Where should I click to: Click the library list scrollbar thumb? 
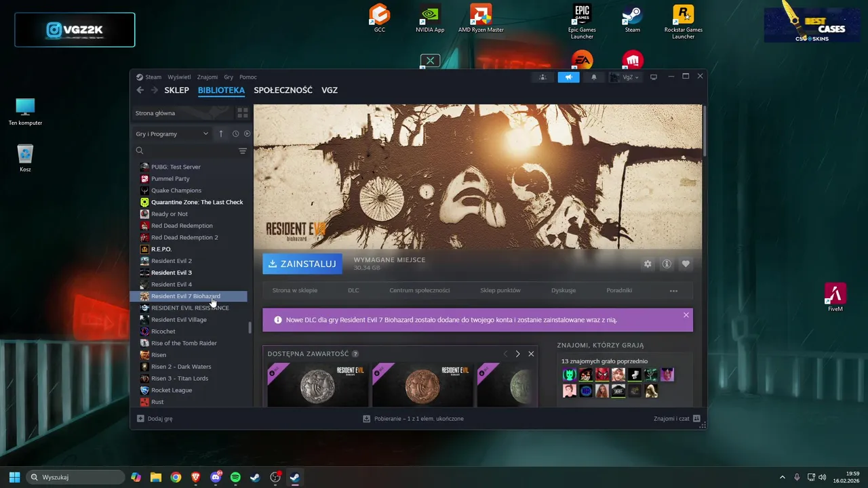[x=250, y=327]
